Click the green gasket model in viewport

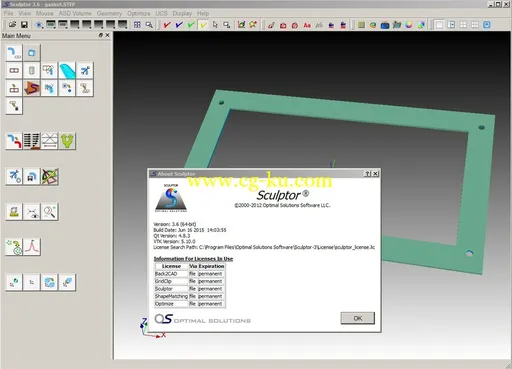[x=350, y=111]
